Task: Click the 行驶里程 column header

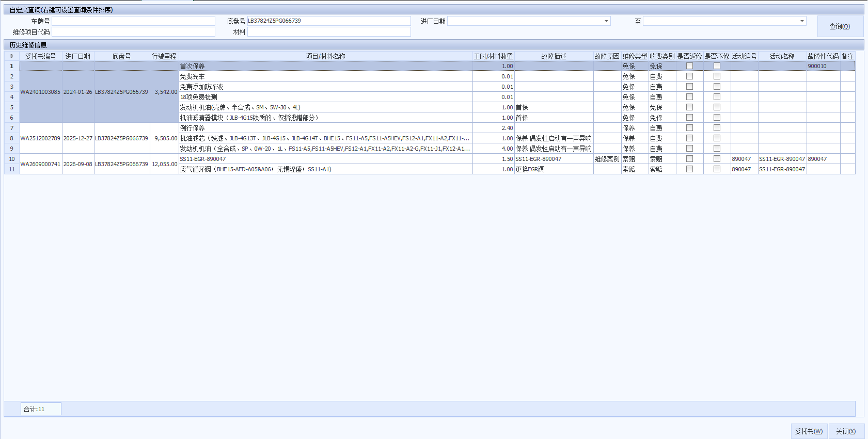Action: [x=164, y=56]
